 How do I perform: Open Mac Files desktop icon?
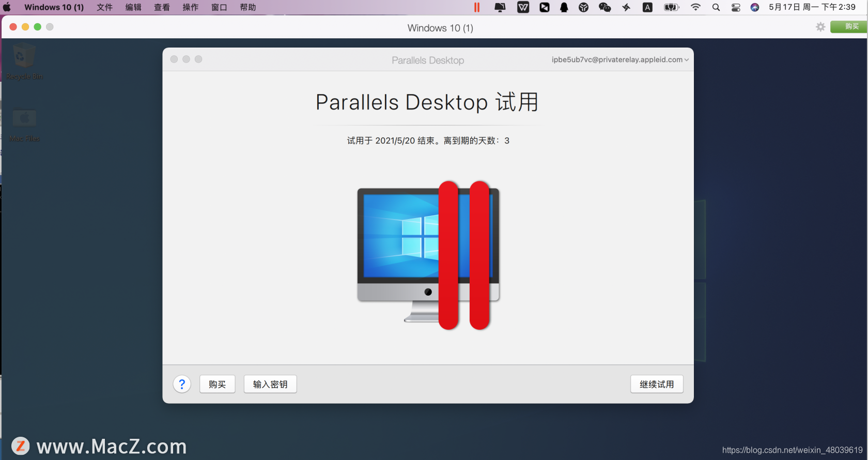(x=24, y=125)
